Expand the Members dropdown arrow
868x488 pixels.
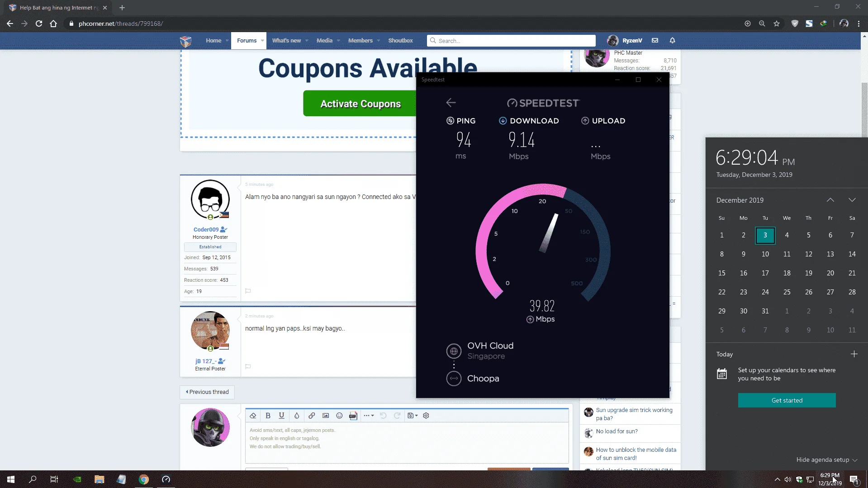pos(379,41)
